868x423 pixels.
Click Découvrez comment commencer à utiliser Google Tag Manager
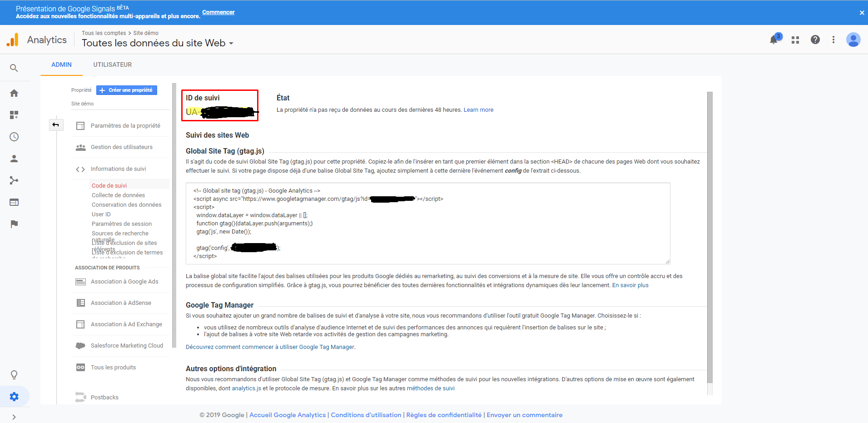click(270, 347)
